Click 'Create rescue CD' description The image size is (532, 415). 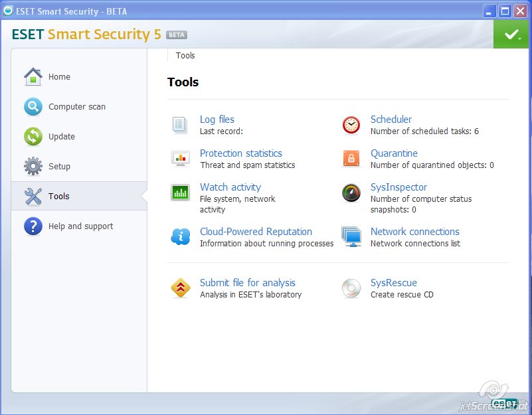[402, 295]
